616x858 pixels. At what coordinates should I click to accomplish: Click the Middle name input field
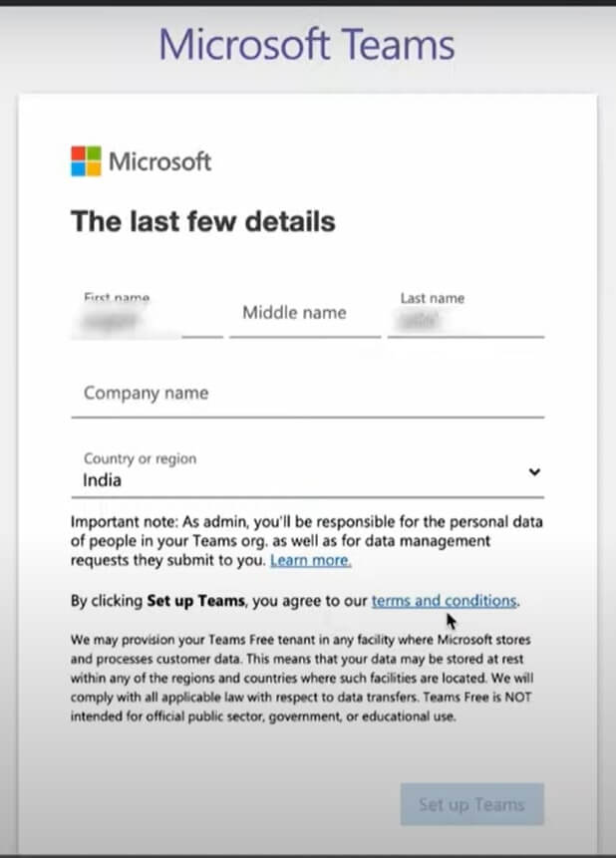304,314
